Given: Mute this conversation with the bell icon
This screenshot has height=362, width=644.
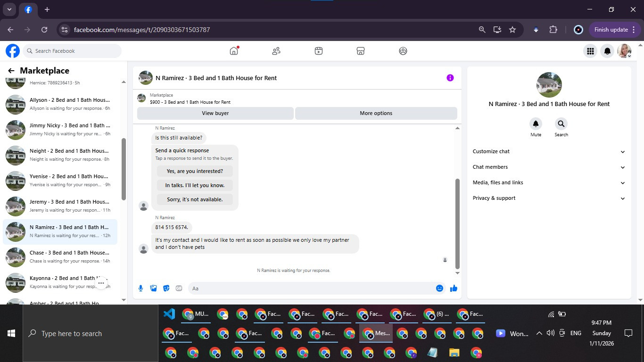Looking at the screenshot, I should [536, 124].
